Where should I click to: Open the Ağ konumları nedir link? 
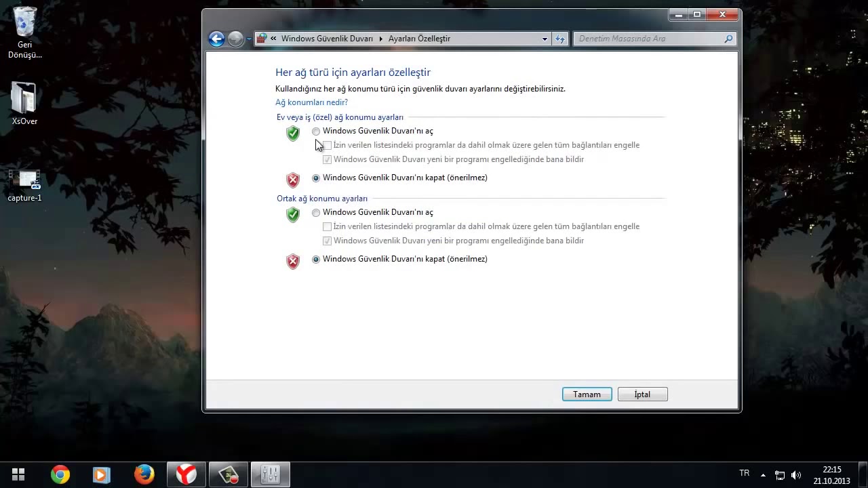click(x=311, y=102)
